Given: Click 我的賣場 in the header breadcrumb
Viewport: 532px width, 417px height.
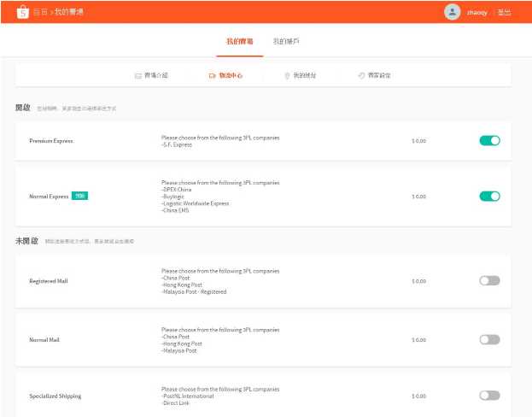Looking at the screenshot, I should (x=70, y=13).
